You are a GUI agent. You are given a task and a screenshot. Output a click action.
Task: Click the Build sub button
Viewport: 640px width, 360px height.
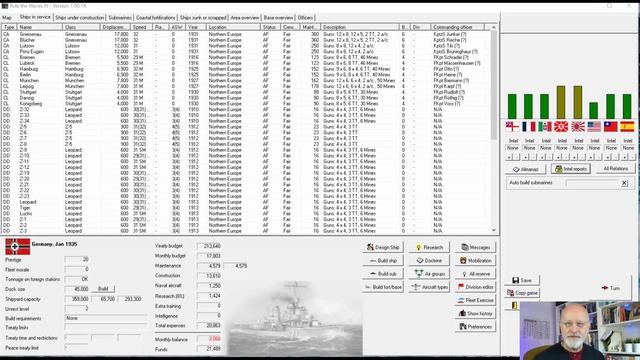[383, 274]
